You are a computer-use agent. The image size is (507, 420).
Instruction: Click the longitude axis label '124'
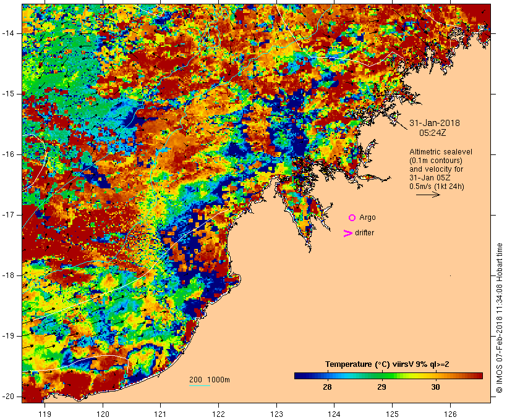[334, 414]
